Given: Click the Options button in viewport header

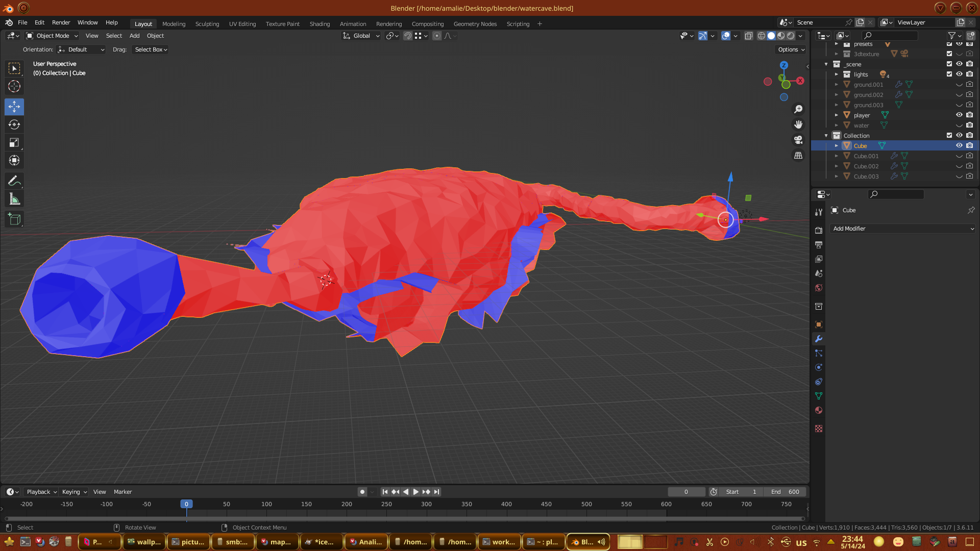Looking at the screenshot, I should click(x=791, y=49).
